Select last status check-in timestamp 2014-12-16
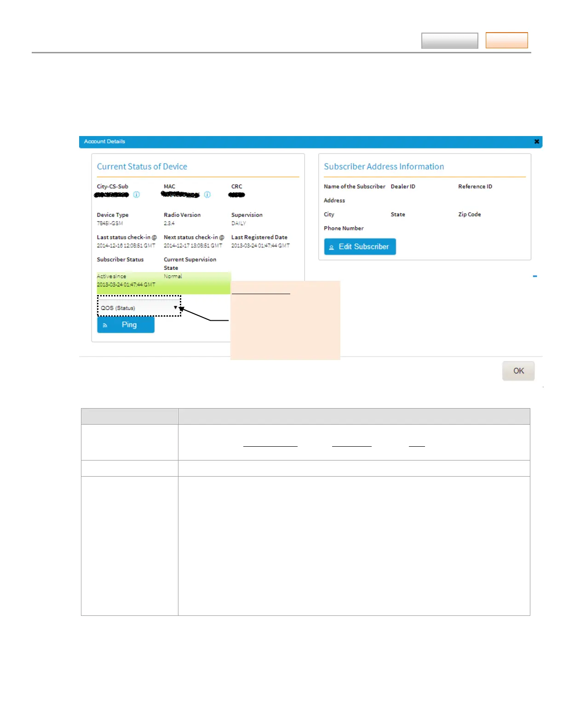563x728 pixels. tap(126, 246)
